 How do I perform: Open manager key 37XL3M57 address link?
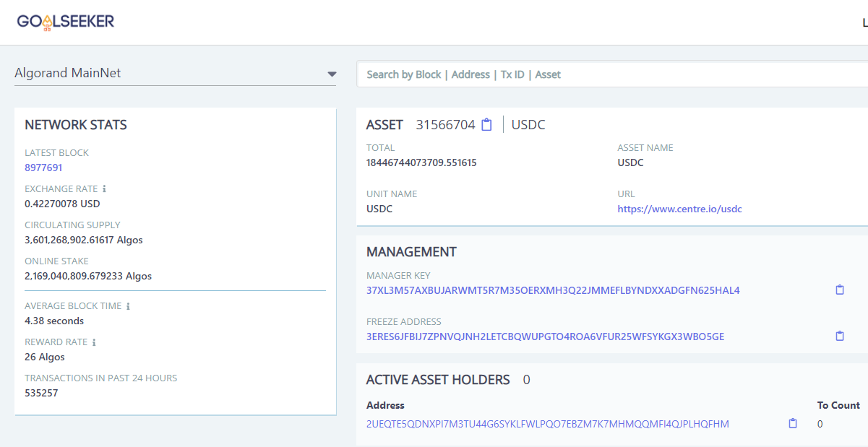[553, 291]
